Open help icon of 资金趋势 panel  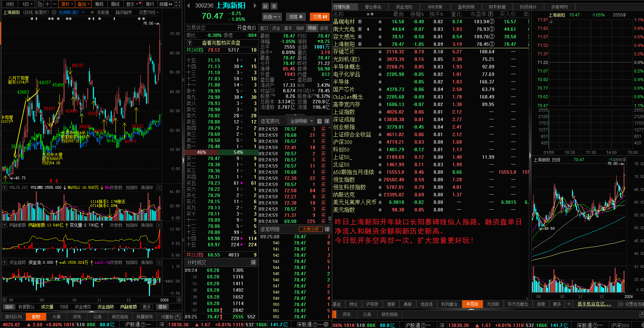point(5,262)
